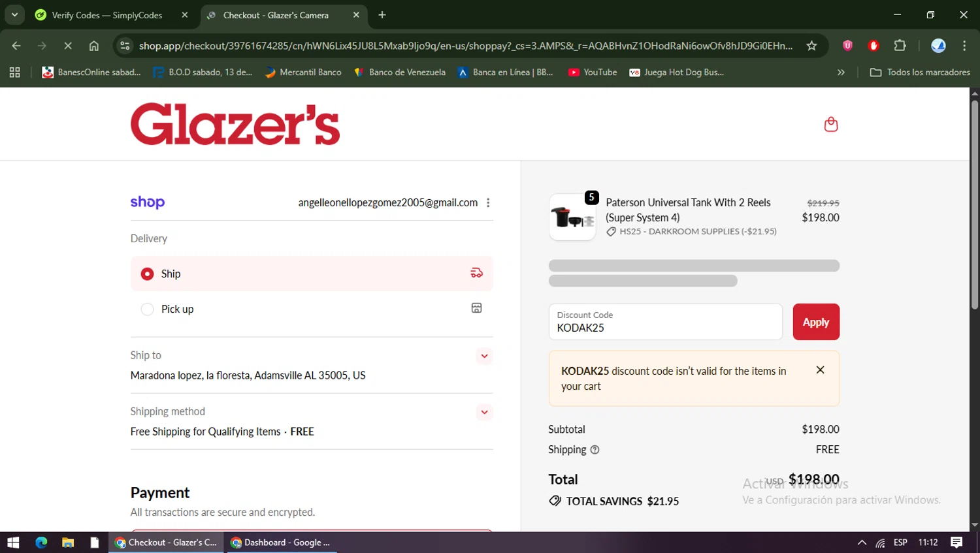Viewport: 980px width, 553px height.
Task: Open Todos los marcadores folder
Action: click(920, 72)
